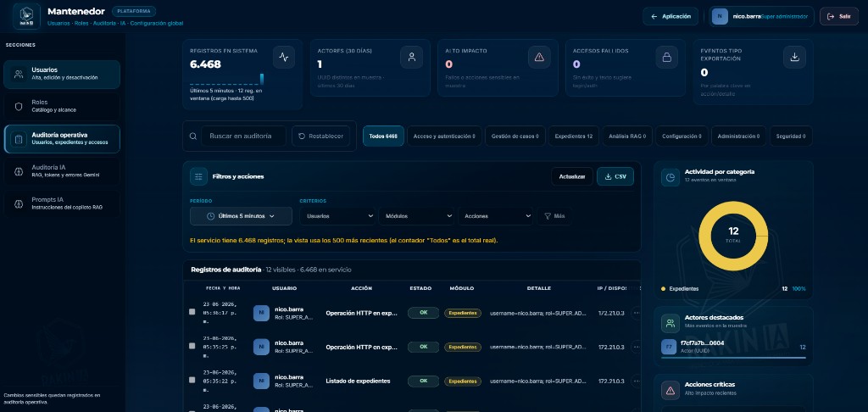Click the PLATAFORMA badge next to Mantenedor
This screenshot has width=868, height=412.
tap(133, 12)
